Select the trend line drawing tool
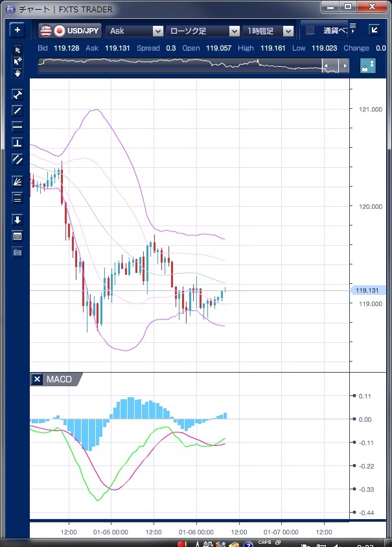 pos(17,111)
